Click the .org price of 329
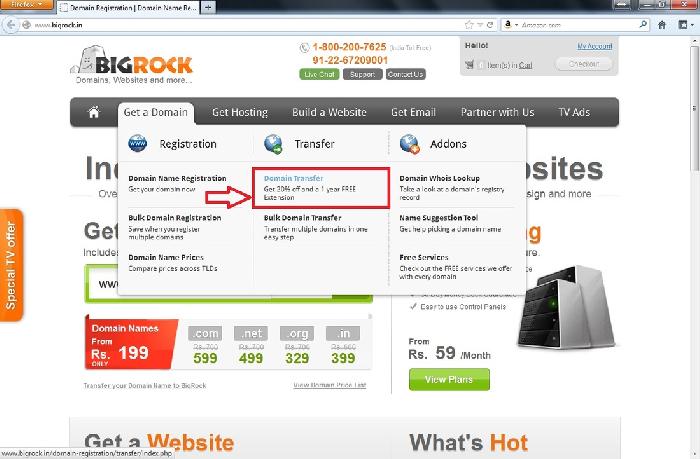Screen dimensions: 700x459 click(297, 358)
